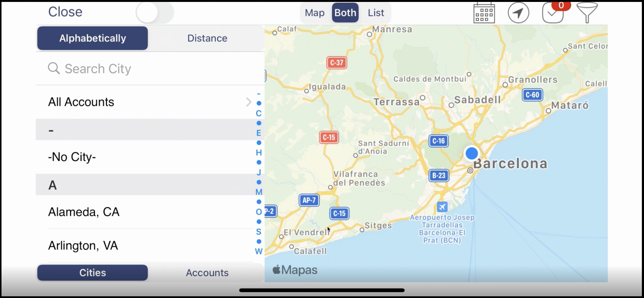Image resolution: width=644 pixels, height=298 pixels.
Task: Switch to the List view tab
Action: click(x=375, y=13)
